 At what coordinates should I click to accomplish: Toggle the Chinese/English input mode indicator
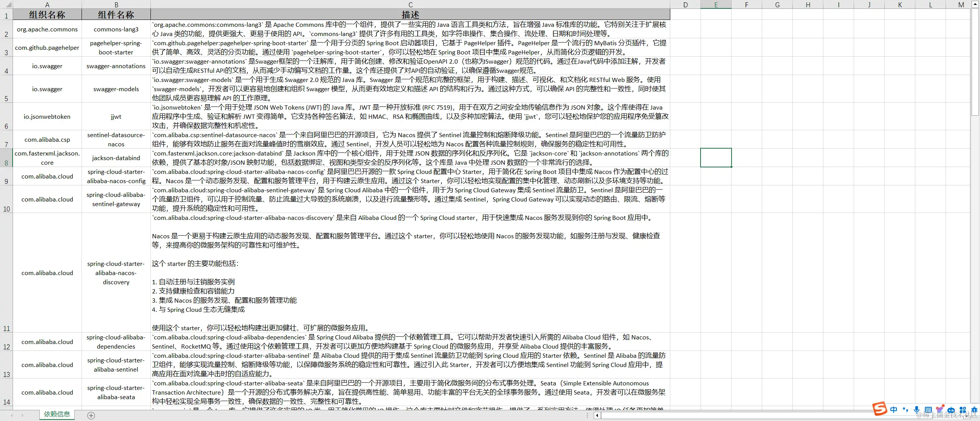[x=893, y=410]
